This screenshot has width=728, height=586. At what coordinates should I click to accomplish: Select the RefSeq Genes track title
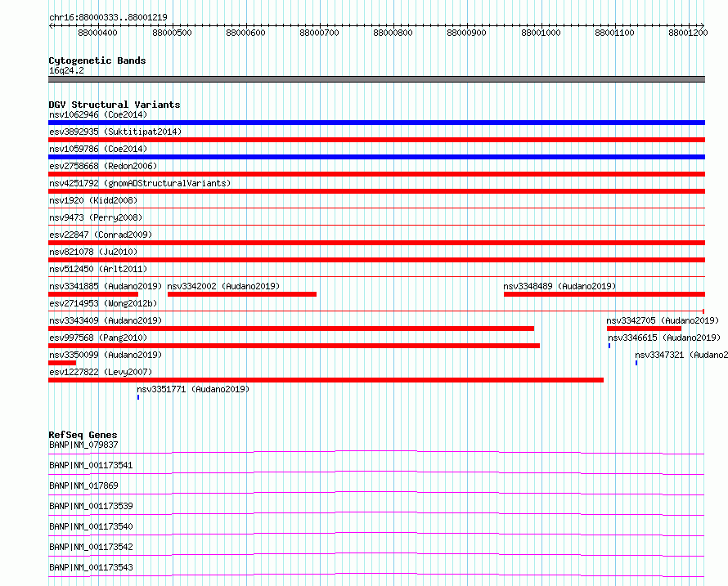click(x=83, y=435)
